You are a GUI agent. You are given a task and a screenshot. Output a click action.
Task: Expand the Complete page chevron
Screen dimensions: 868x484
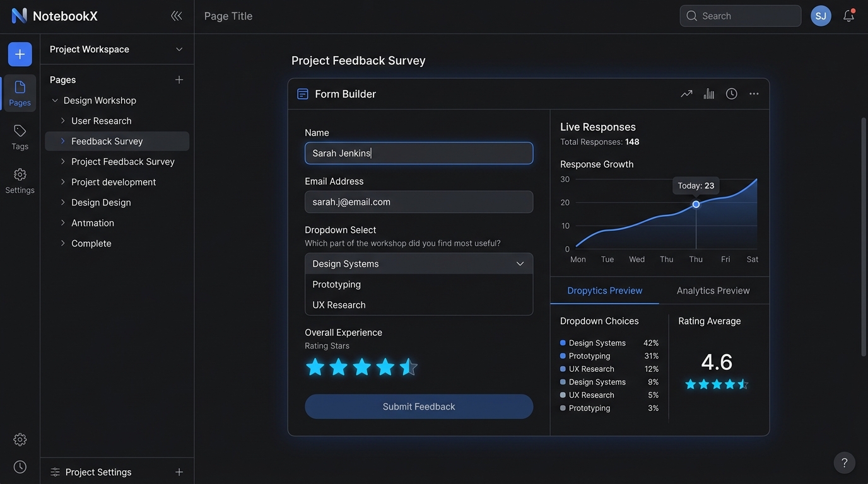click(x=62, y=243)
